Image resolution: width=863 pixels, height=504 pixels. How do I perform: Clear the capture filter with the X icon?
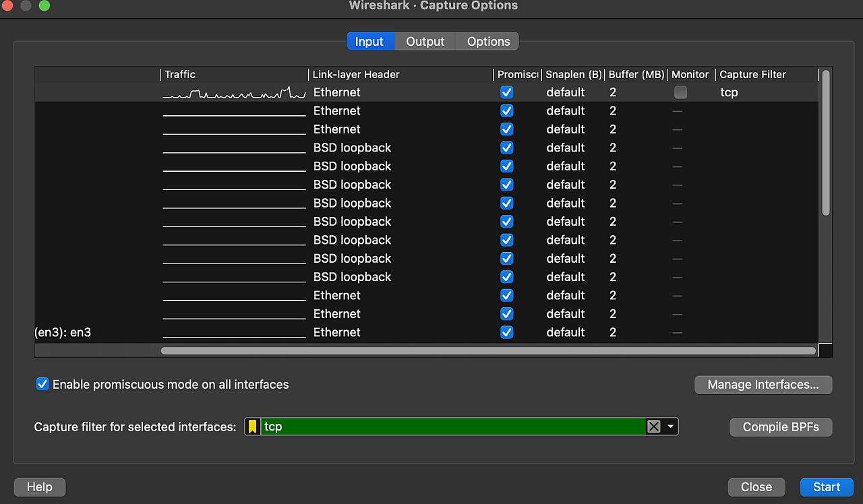(x=653, y=427)
